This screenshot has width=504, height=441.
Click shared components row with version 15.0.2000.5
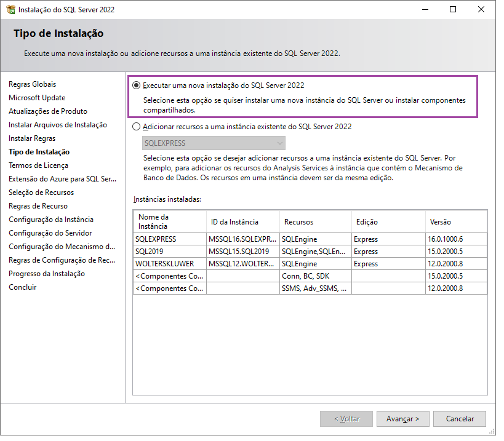(310, 276)
